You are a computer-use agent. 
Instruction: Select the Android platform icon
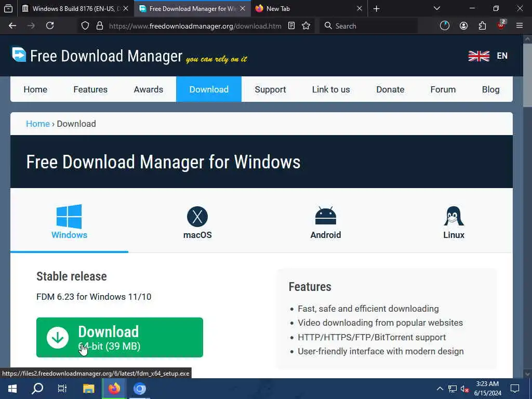pos(326,216)
